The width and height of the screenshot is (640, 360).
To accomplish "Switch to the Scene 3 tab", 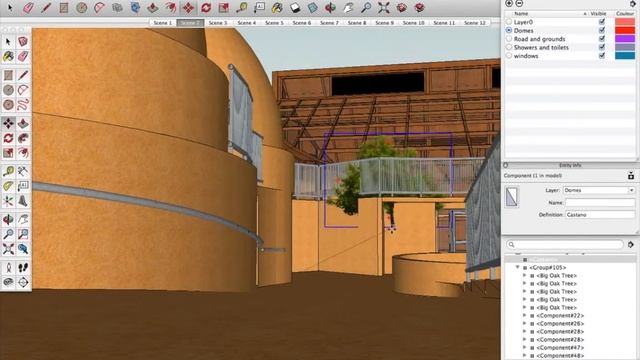I will pos(218,23).
